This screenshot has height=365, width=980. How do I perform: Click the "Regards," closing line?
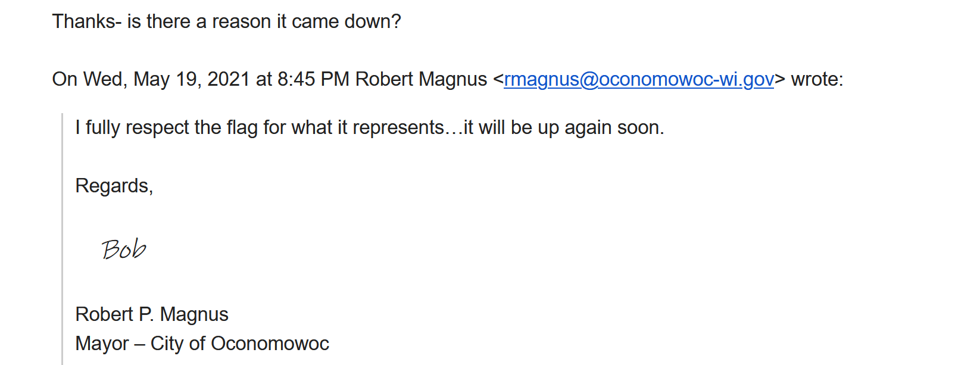[x=114, y=186]
